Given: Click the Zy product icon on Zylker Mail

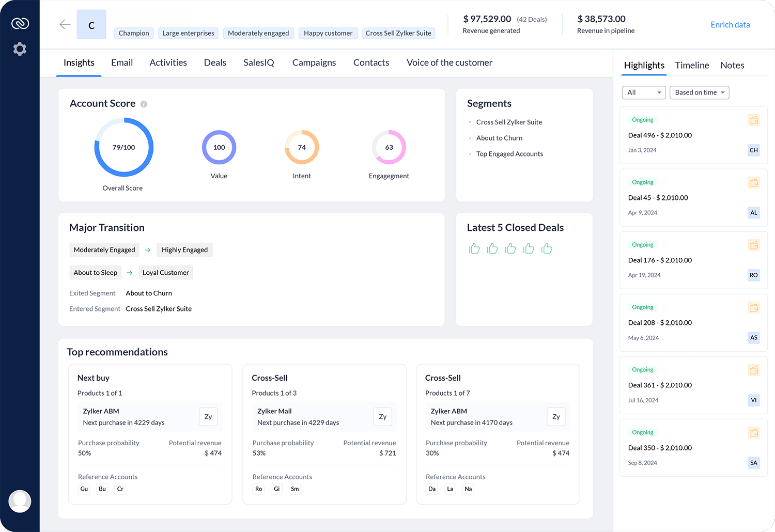Looking at the screenshot, I should [382, 417].
